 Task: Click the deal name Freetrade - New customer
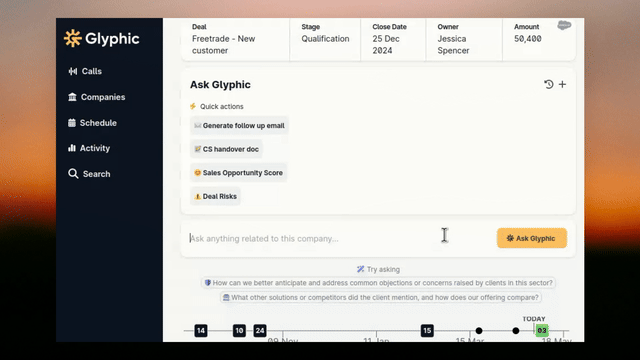224,44
